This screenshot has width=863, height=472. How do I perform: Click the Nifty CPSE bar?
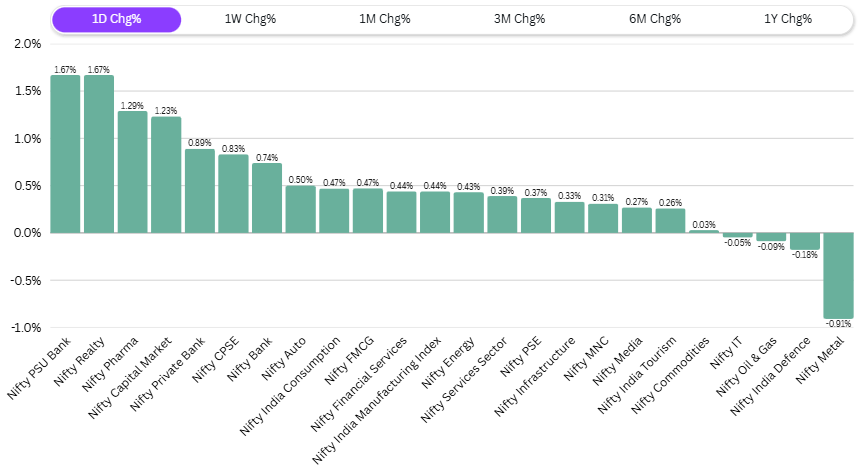233,194
